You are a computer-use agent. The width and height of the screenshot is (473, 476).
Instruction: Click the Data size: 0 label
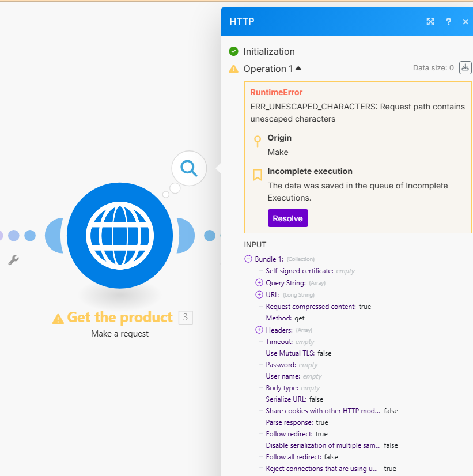click(433, 67)
